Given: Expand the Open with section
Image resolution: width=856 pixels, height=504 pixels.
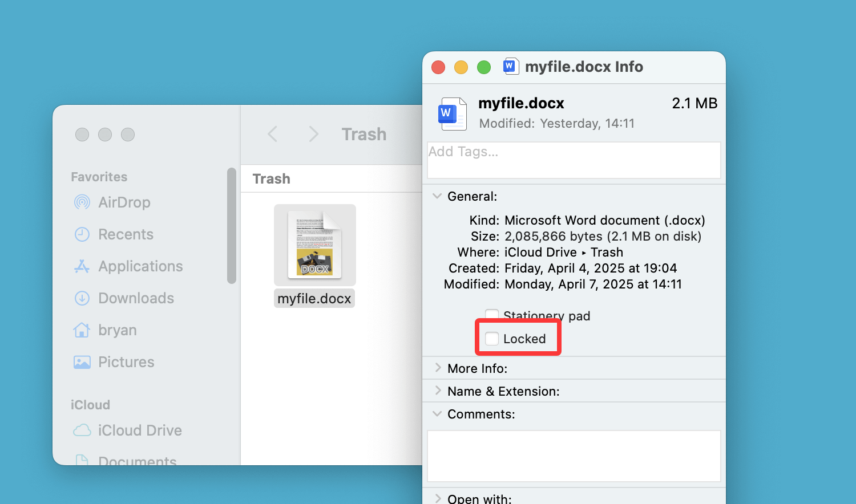Looking at the screenshot, I should click(x=438, y=498).
